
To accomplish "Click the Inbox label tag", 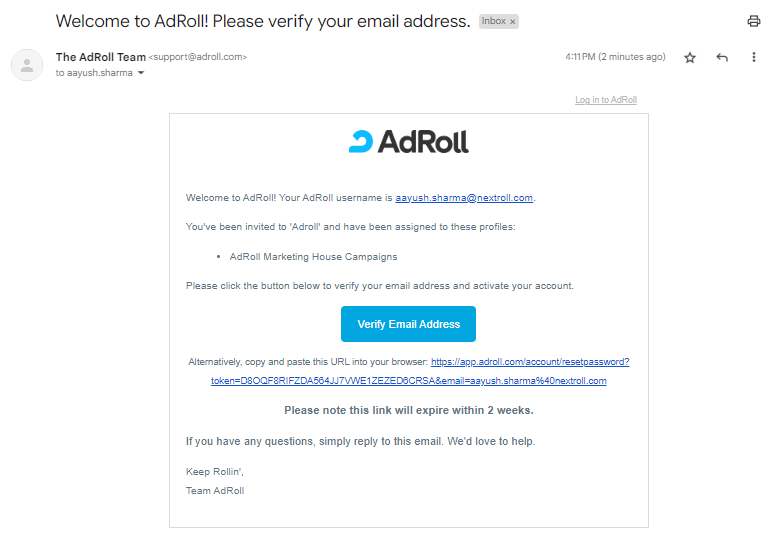I will tap(494, 21).
